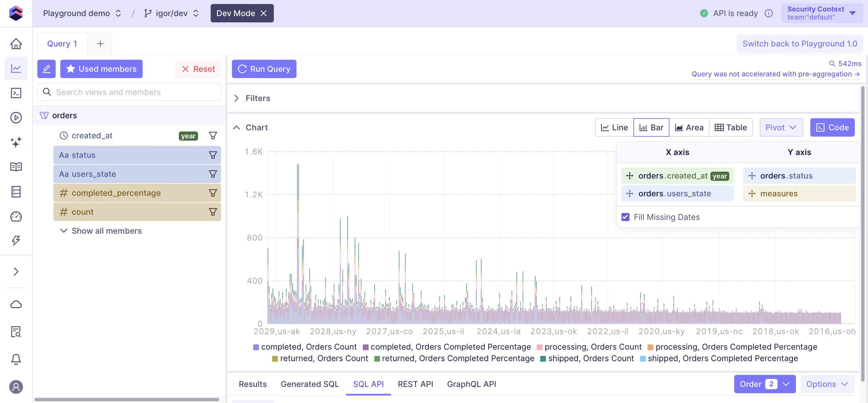Click the speedometer gauge sidebar icon
The height and width of the screenshot is (403, 868).
[x=16, y=216]
